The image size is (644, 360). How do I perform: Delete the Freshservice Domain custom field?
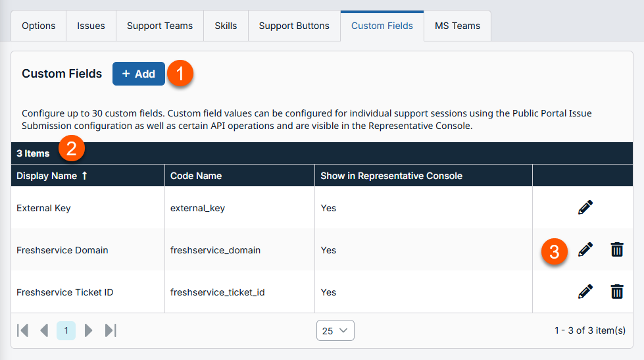616,250
